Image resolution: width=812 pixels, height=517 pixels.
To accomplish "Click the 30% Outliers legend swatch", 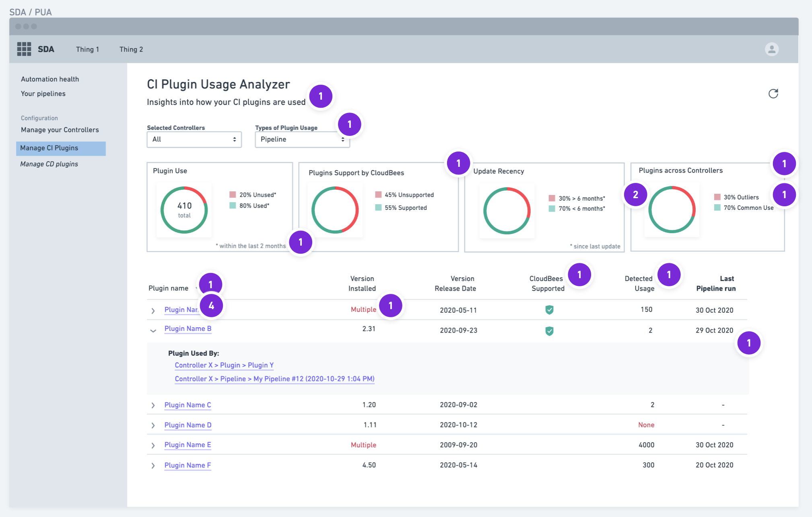I will click(717, 197).
